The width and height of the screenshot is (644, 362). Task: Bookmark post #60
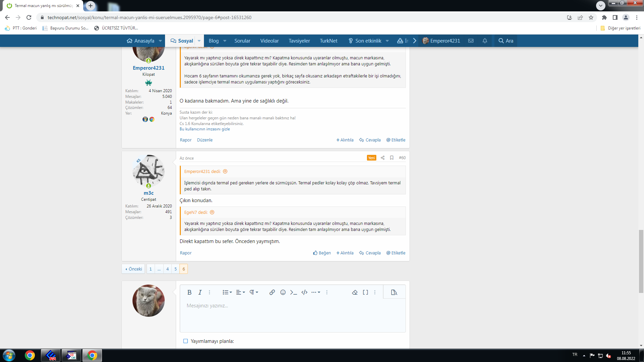click(x=391, y=158)
